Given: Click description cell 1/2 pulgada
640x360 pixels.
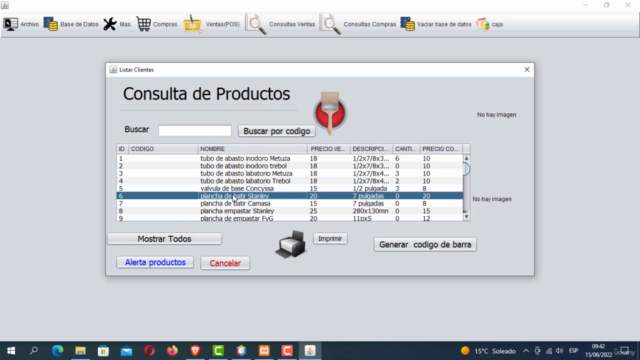Looking at the screenshot, I should [370, 189].
